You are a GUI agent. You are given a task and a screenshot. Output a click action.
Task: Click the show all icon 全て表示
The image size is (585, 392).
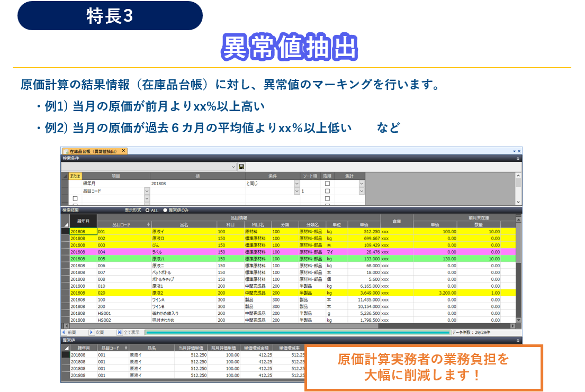coord(120,332)
